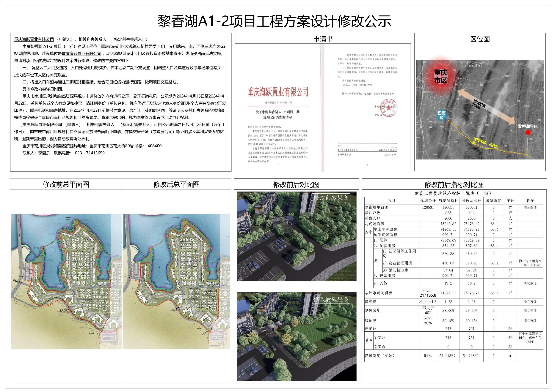Screen dimensions: 555x392
Task: Open the before-modification site plan image
Action: tap(66, 281)
